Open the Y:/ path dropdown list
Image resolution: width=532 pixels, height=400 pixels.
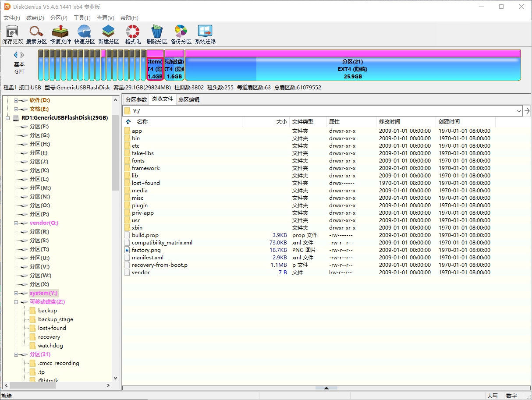(x=519, y=111)
